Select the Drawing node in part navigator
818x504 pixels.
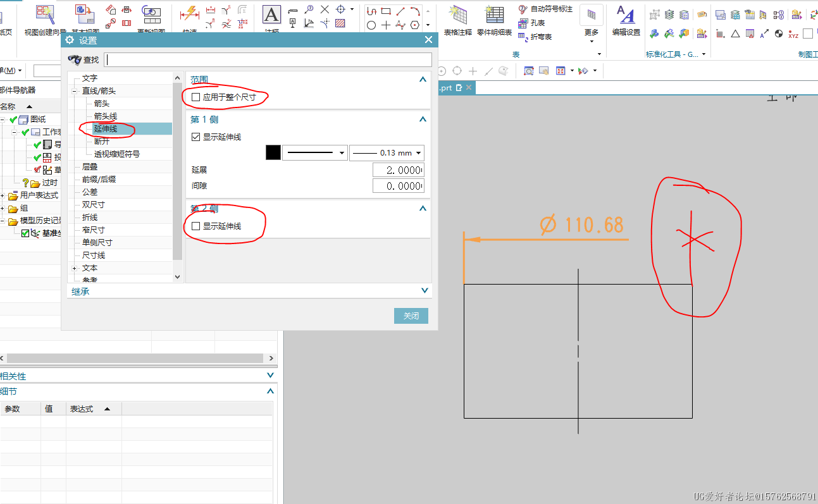pos(37,120)
